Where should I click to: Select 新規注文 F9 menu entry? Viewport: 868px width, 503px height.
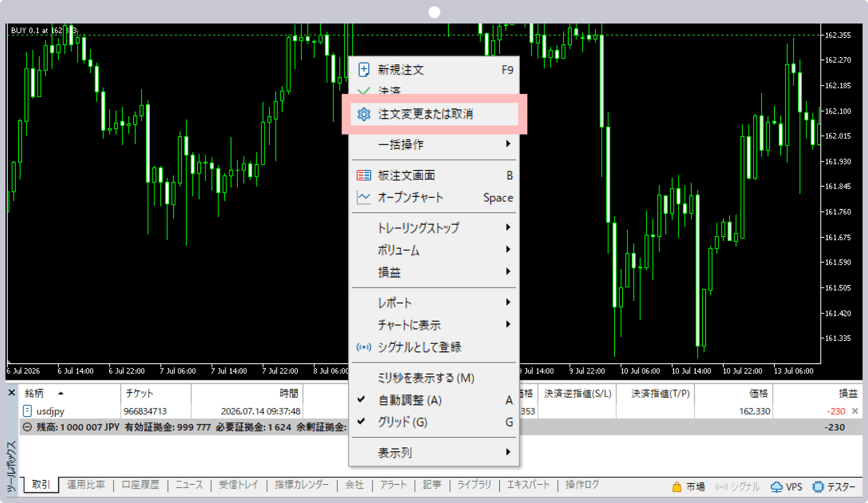434,70
